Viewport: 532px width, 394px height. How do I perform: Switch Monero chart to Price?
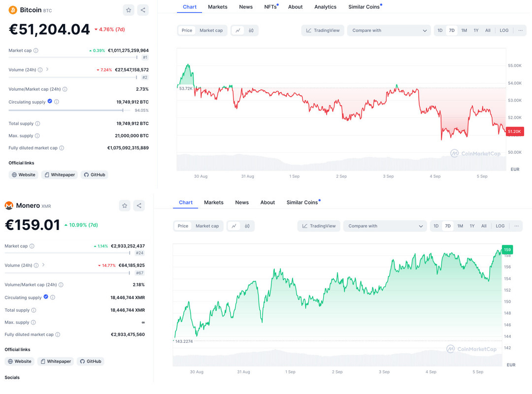coord(183,226)
